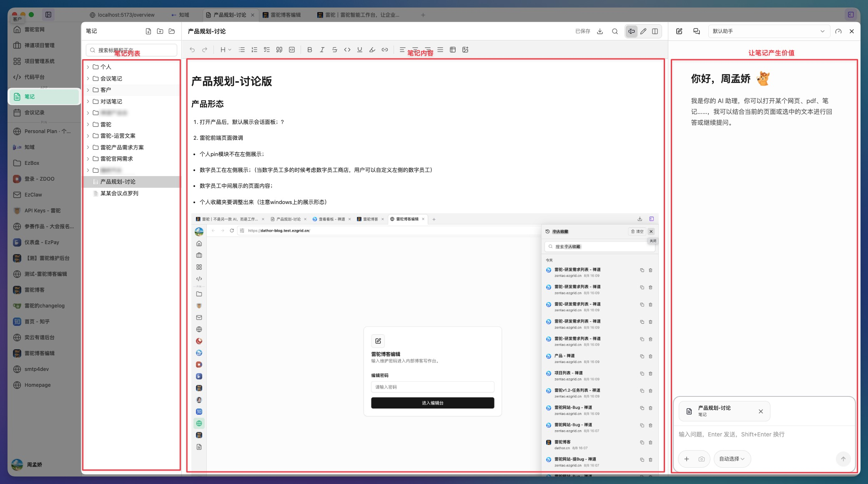Insert a table into the note
The image size is (868, 484).
453,50
